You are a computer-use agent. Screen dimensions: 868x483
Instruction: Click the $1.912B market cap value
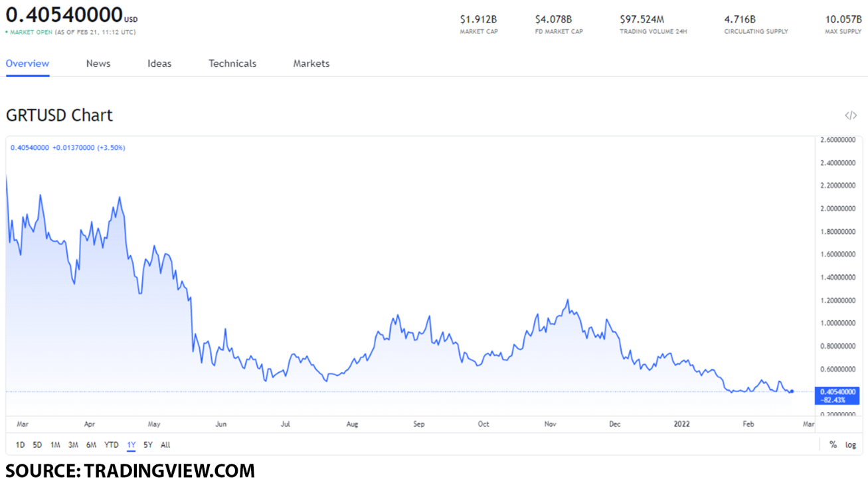(x=479, y=20)
